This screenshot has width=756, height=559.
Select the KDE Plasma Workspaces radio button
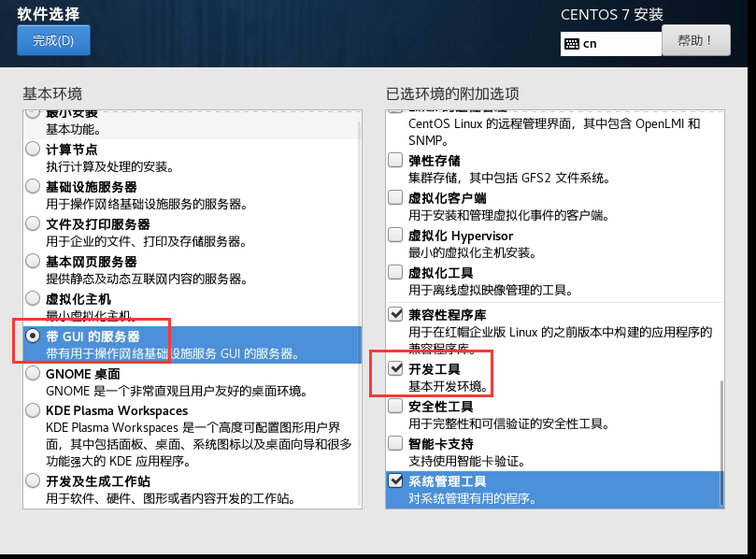(x=33, y=410)
